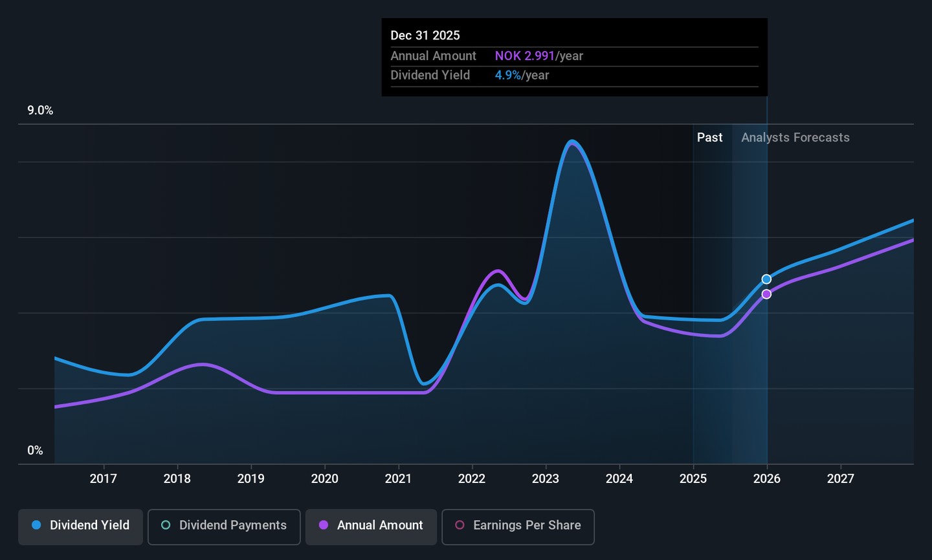
Task: Click the Earnings Per Share legend circle
Action: pos(460,525)
